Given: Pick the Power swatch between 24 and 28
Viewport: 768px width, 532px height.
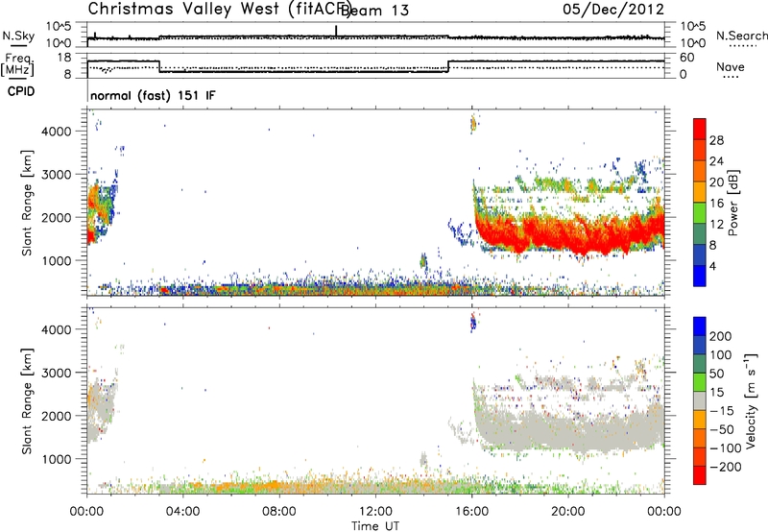Looking at the screenshot, I should pyautogui.click(x=700, y=150).
